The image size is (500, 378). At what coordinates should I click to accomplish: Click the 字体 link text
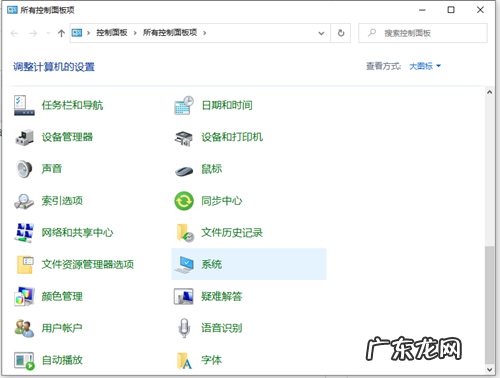(x=212, y=360)
